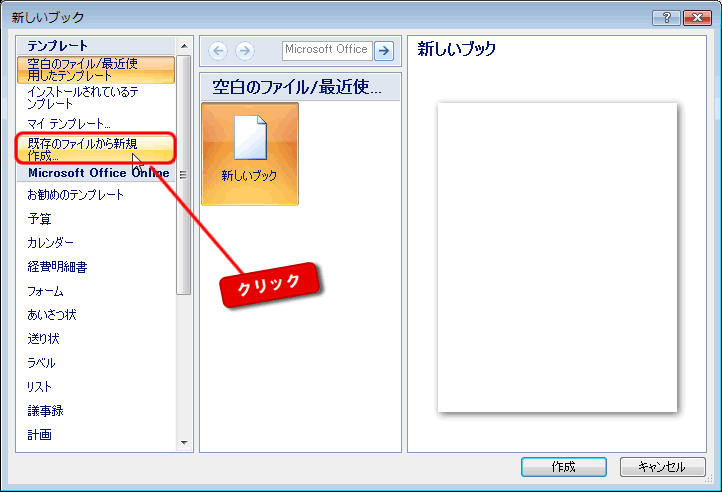Select 空白のファイル/最近使用したテンプレート category
The height and width of the screenshot is (492, 722).
pos(96,70)
